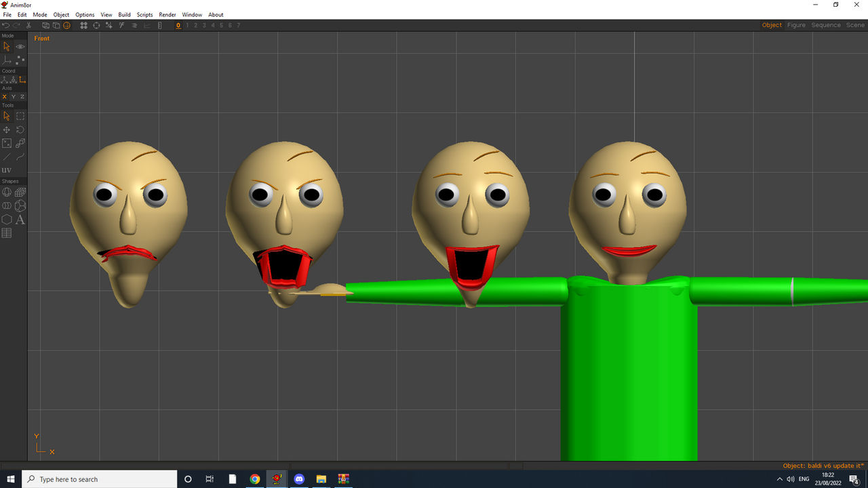The width and height of the screenshot is (868, 488).
Task: Select the Straight Line drawing tool
Action: point(7,157)
